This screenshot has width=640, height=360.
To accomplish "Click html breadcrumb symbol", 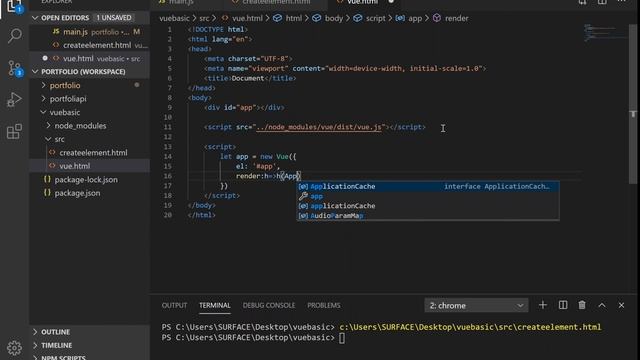I will (x=288, y=18).
